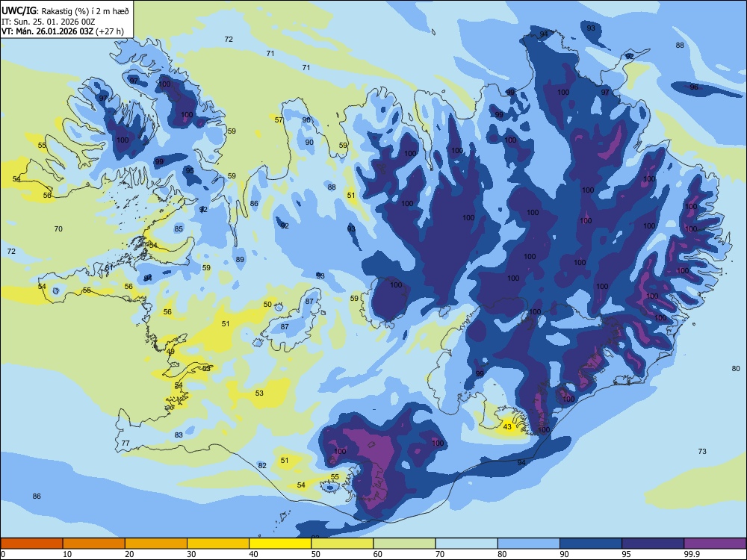747x560 pixels.
Task: Click the 30–40 amber legend swatch
Action: coord(218,544)
